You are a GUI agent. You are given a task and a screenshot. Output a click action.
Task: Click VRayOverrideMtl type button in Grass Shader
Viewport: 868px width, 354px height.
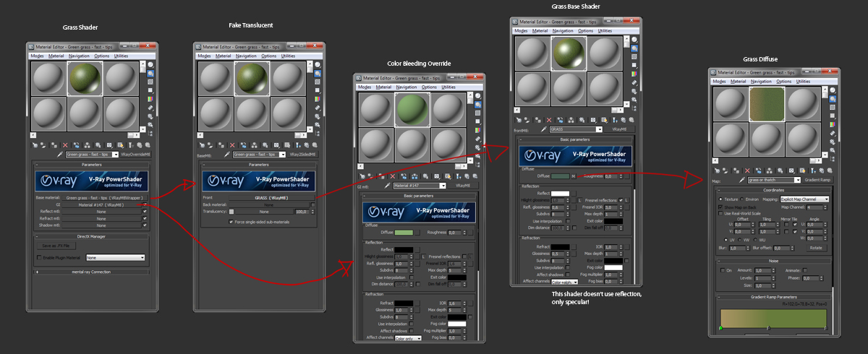[x=135, y=155]
